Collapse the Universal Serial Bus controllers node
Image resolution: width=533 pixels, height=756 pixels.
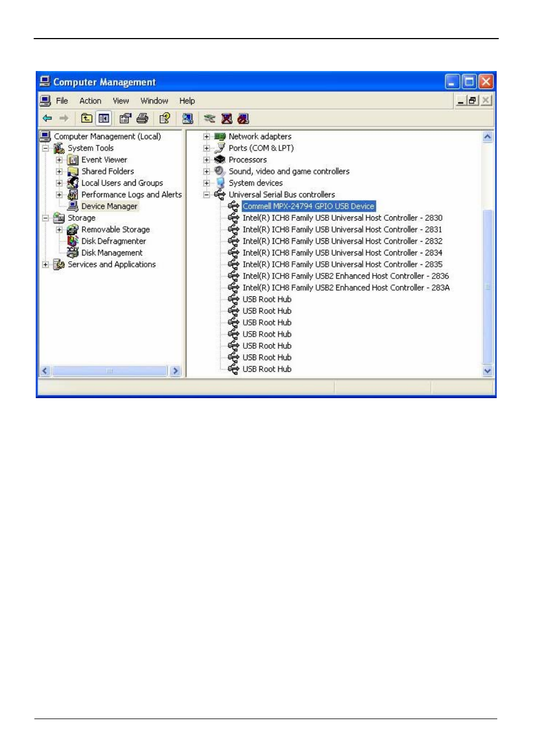point(207,195)
